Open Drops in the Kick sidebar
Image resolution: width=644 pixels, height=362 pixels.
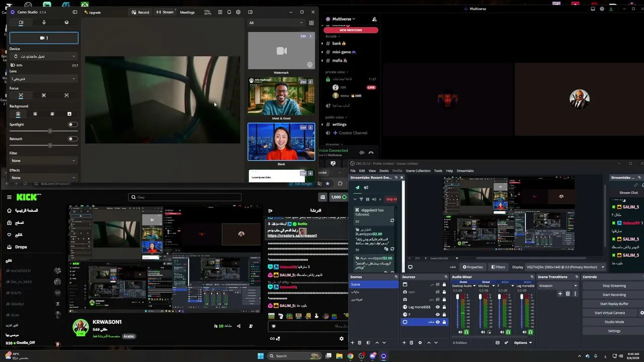tap(21, 247)
